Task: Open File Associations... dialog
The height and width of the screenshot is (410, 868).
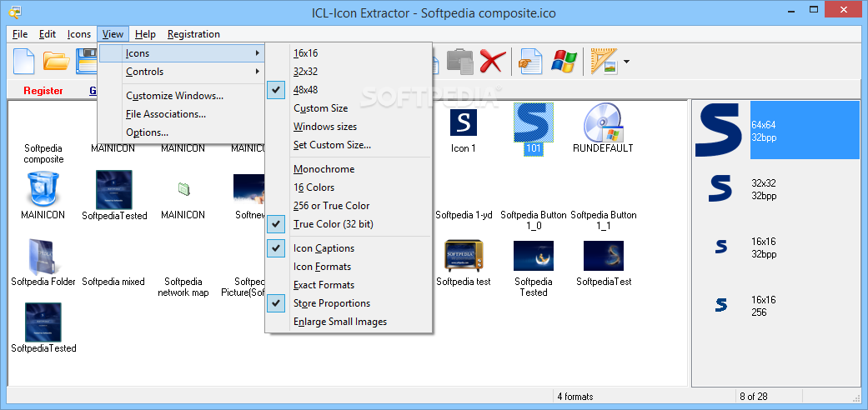Action: 181,114
